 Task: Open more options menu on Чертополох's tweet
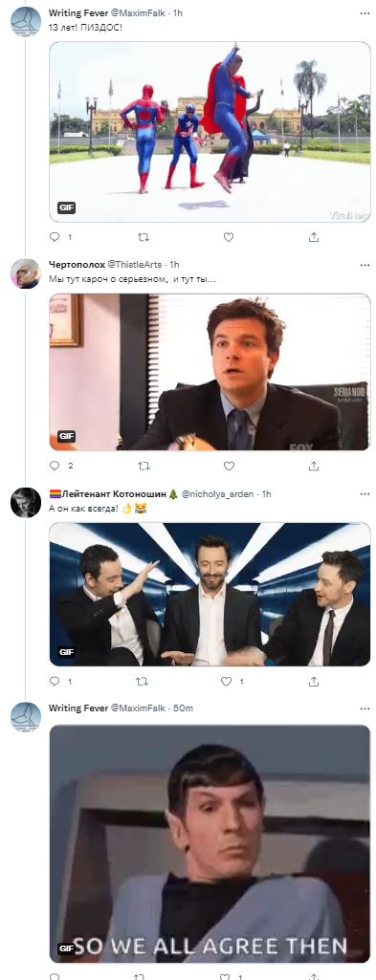tap(365, 265)
